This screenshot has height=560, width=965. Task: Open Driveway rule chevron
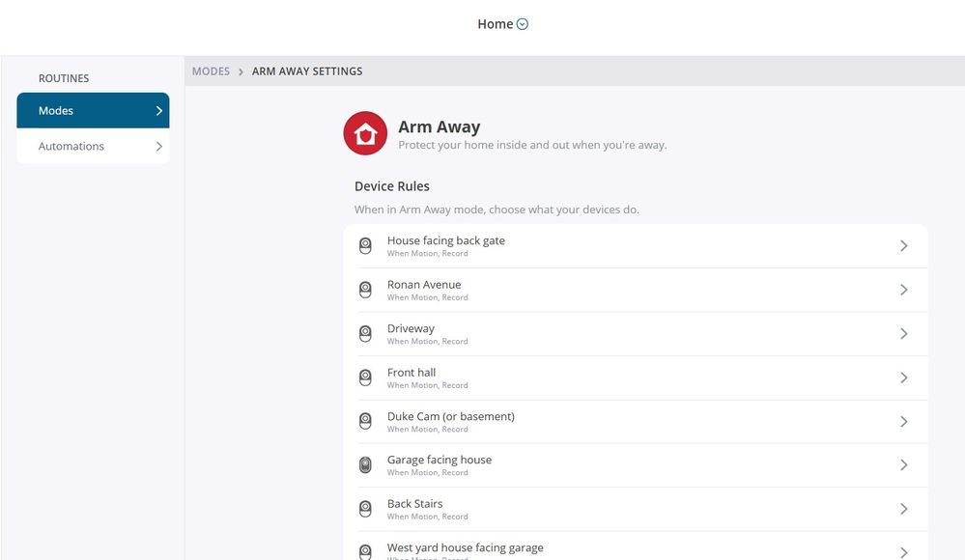pyautogui.click(x=903, y=333)
